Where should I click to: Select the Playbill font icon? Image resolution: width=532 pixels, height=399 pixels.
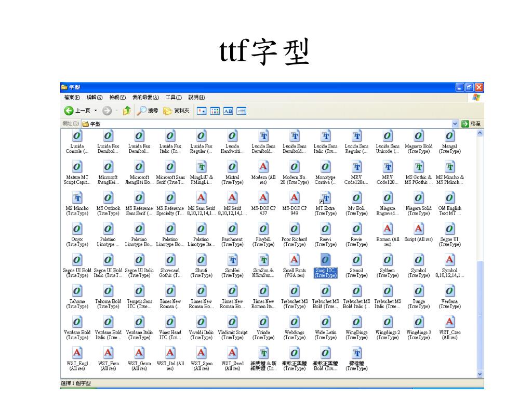[x=263, y=229]
